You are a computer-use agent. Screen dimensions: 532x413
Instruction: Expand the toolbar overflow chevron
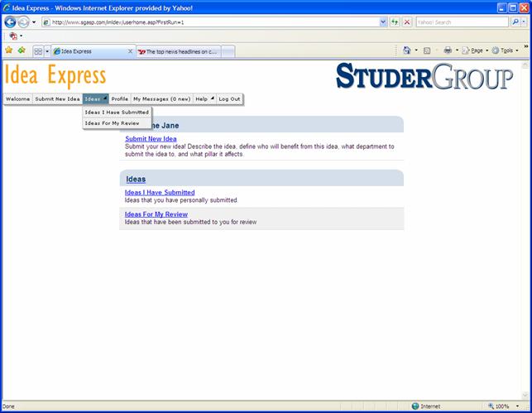click(526, 46)
